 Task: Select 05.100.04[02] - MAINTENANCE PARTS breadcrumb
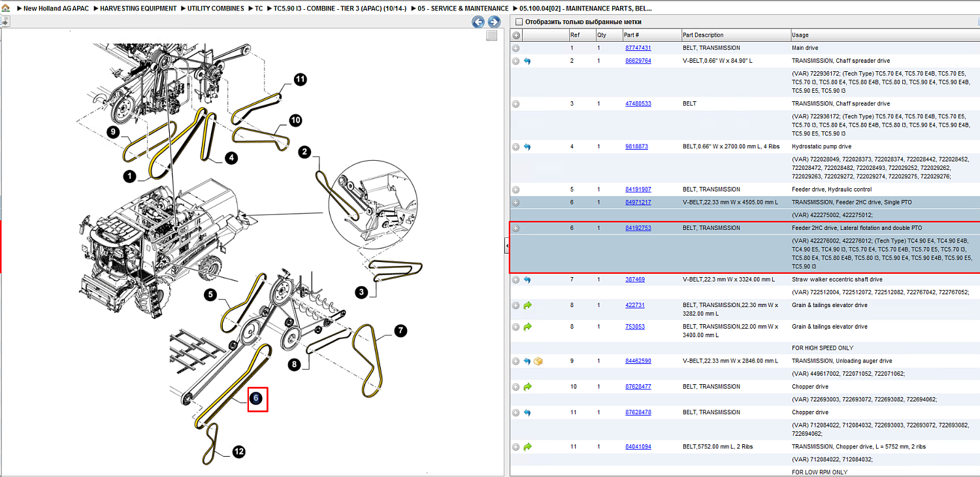tap(586, 8)
